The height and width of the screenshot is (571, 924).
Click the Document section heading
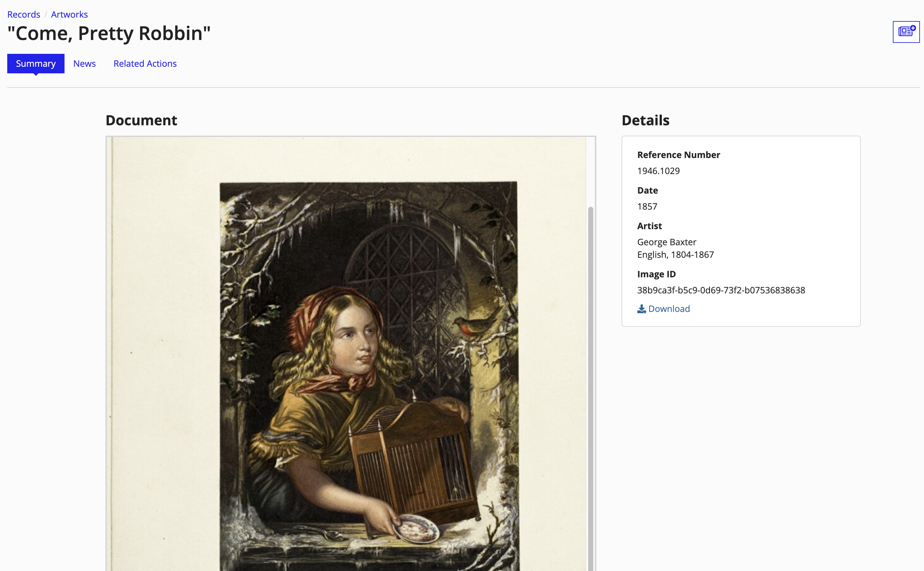141,120
